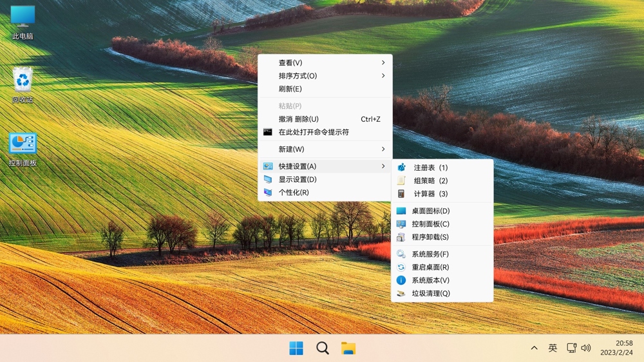Click the Windows Start button

point(296,348)
